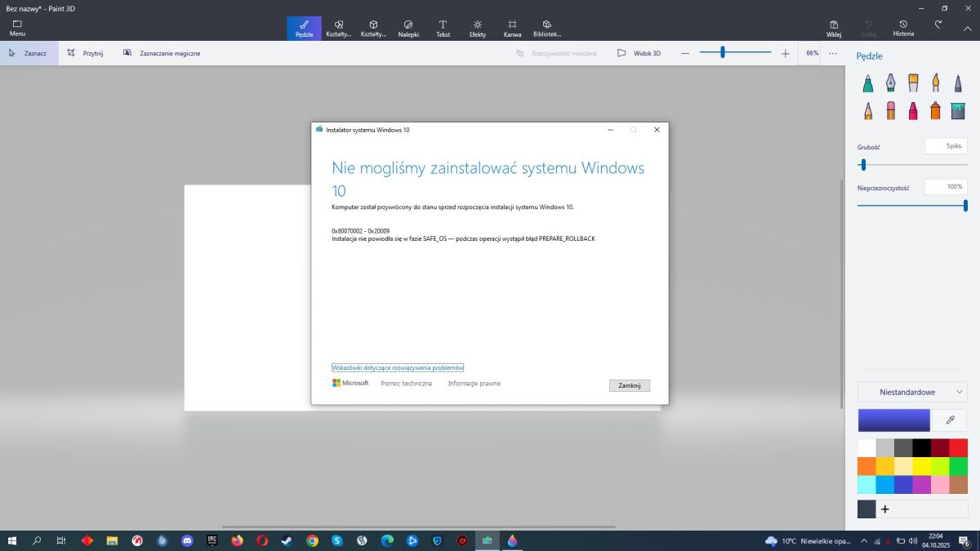Toggle Widok 3D view
The image size is (980, 551).
[x=639, y=53]
